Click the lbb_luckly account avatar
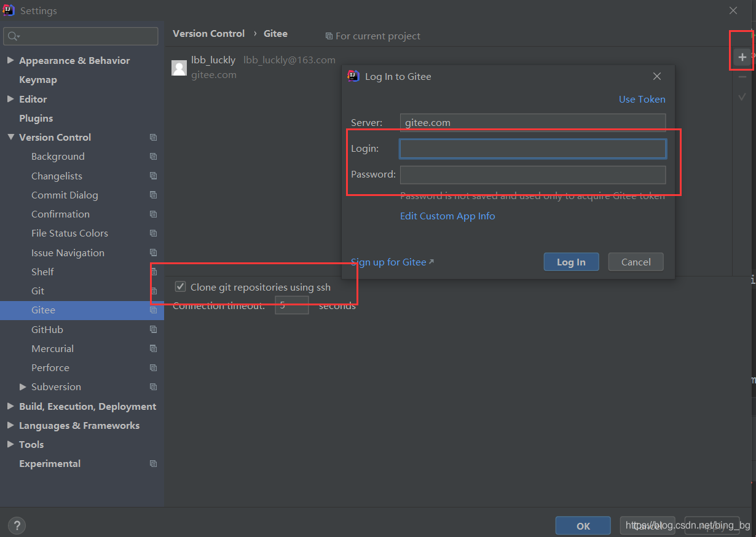The image size is (756, 537). coord(179,68)
